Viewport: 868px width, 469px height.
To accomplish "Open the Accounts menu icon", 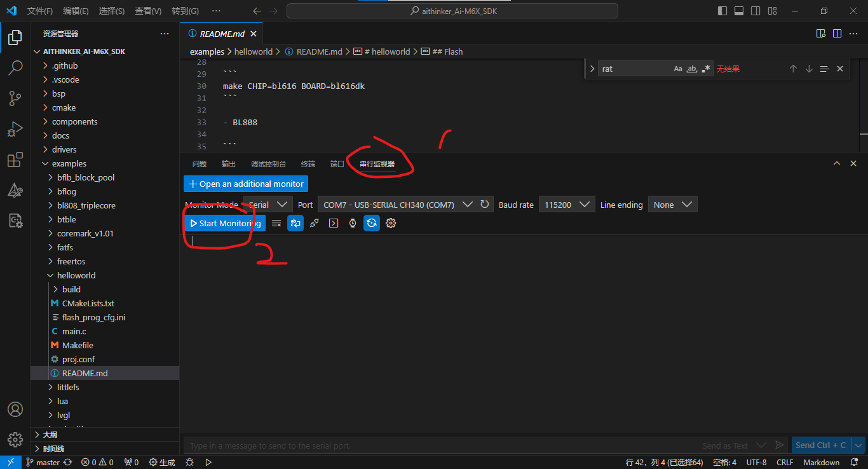I will (x=15, y=409).
